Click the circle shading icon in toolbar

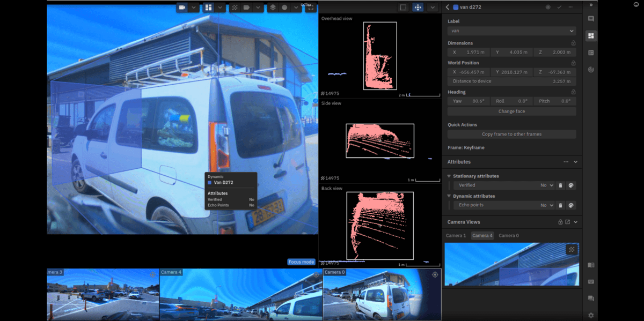pos(284,8)
